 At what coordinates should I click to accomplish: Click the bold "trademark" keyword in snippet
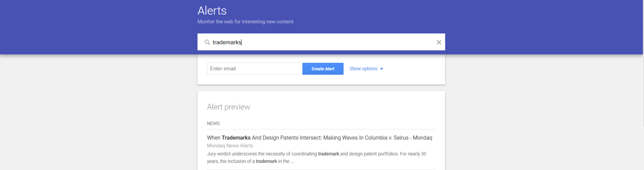[x=328, y=154]
